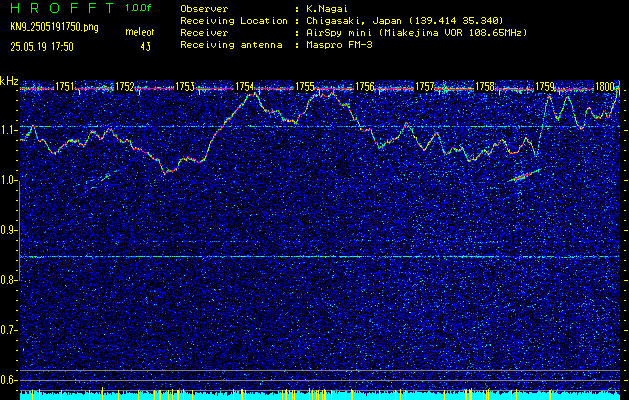
Task: Select the filename KN9_2505191750.png
Action: pos(54,27)
